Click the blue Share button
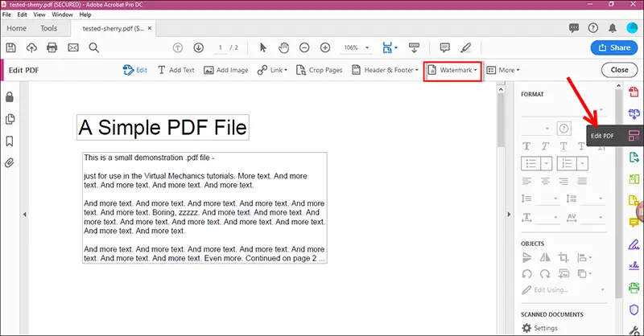Screen dimensions: 644x336 [x=614, y=47]
